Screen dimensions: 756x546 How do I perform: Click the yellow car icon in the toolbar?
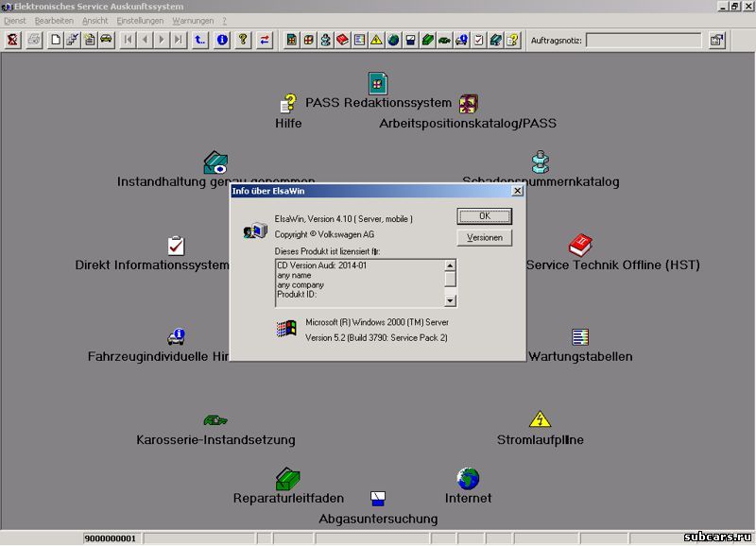pos(106,40)
